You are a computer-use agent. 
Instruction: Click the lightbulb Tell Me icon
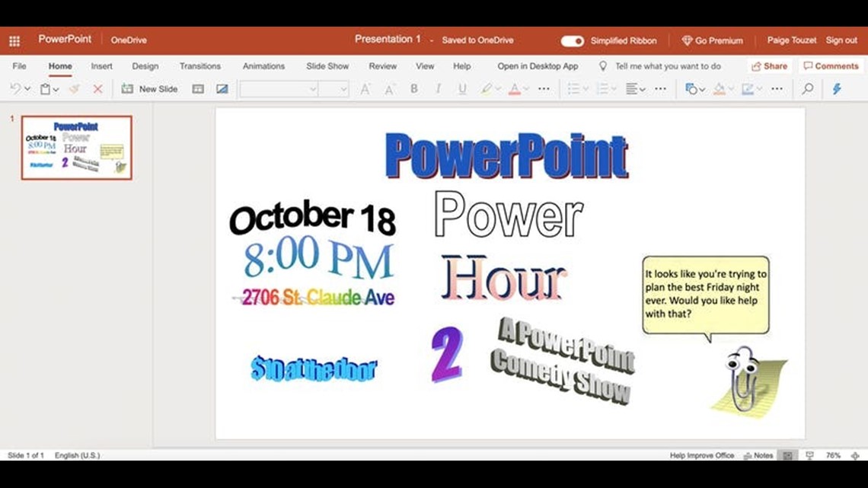click(x=603, y=65)
